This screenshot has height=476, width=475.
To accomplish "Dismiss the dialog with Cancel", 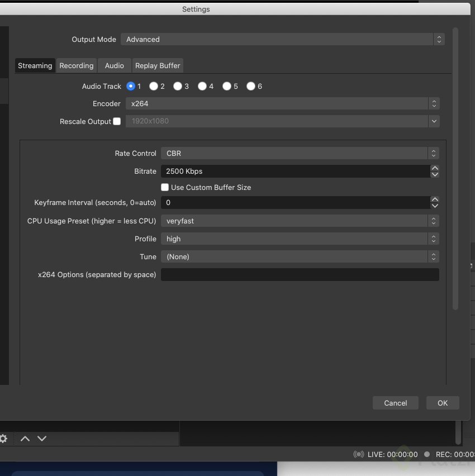I will [395, 403].
